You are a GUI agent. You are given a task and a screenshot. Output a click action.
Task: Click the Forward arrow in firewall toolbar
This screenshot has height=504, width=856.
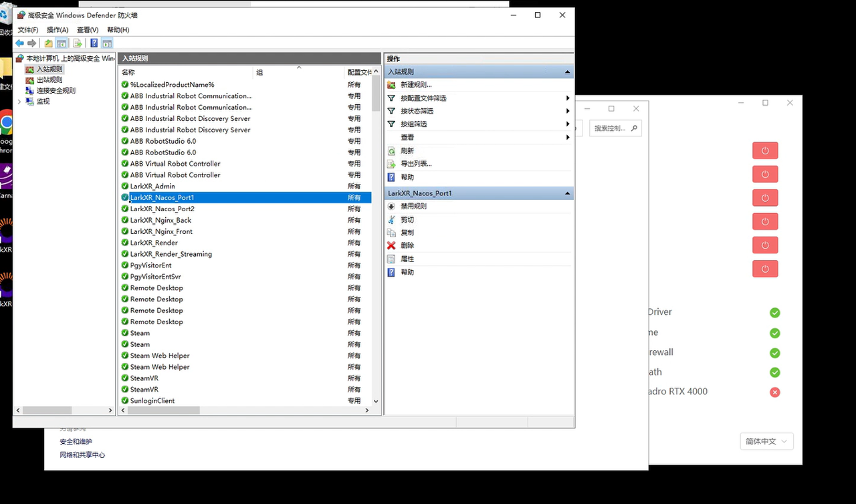[x=31, y=43]
